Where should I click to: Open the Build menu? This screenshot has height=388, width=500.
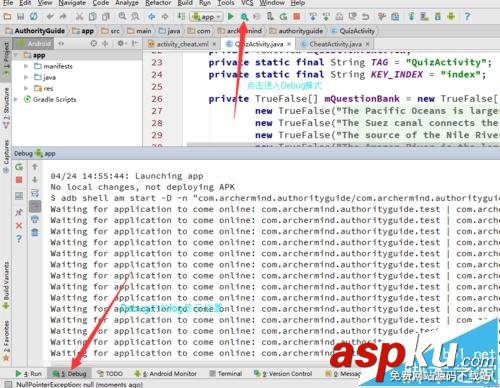pyautogui.click(x=185, y=3)
